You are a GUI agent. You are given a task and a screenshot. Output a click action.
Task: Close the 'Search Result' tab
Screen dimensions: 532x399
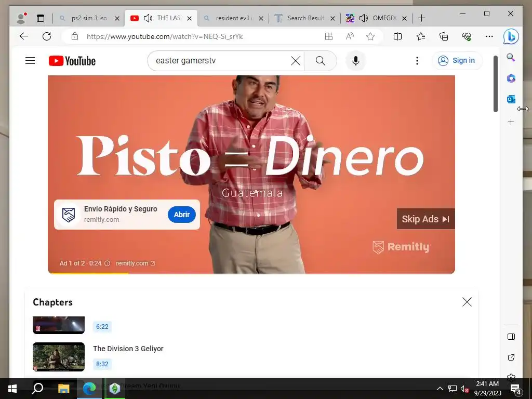[x=333, y=18]
